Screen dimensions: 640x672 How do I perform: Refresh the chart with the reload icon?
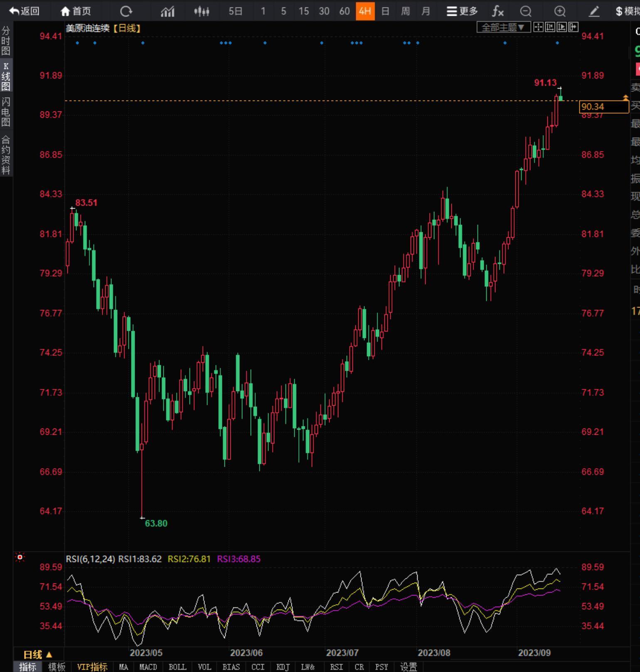[126, 11]
